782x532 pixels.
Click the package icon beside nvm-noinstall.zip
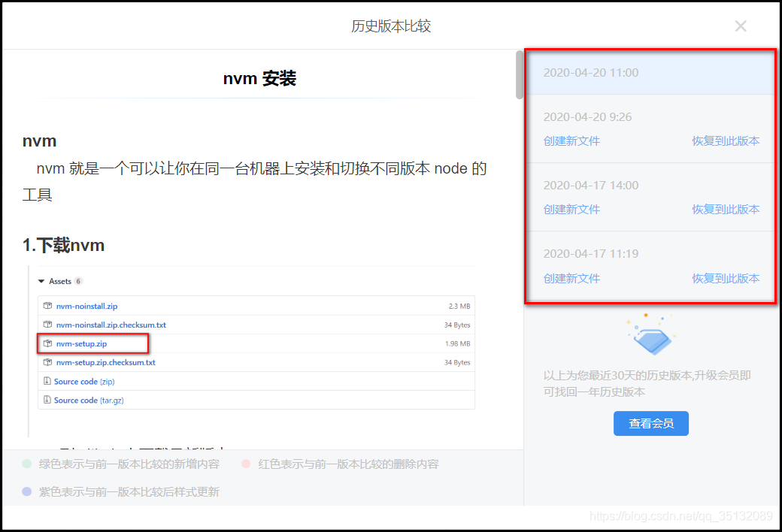(47, 306)
